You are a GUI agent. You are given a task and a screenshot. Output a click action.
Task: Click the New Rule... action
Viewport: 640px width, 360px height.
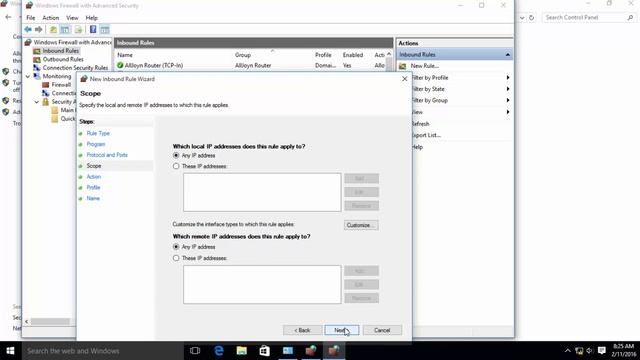(x=424, y=66)
